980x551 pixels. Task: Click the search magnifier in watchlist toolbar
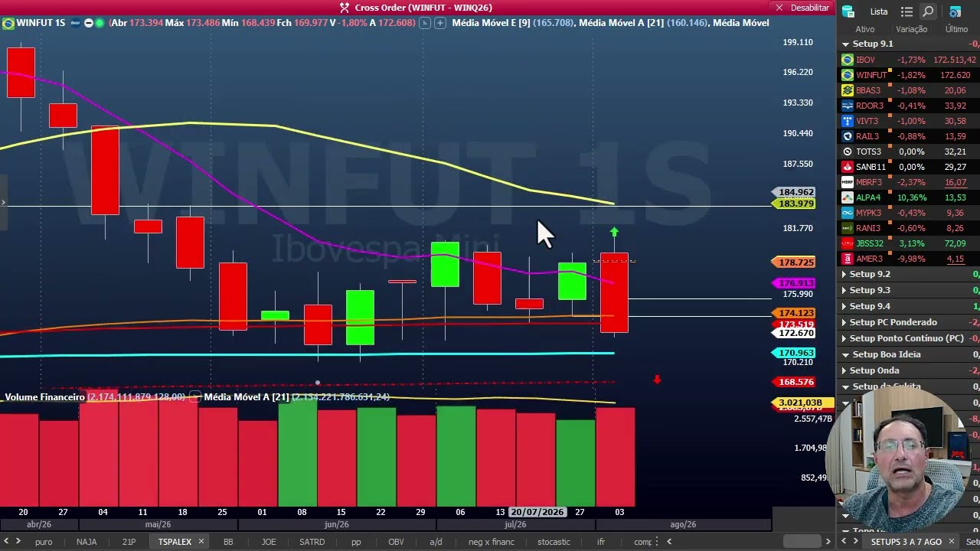928,11
